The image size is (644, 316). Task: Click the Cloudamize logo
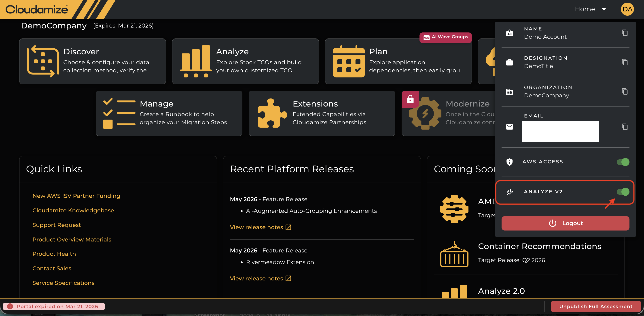tap(37, 9)
